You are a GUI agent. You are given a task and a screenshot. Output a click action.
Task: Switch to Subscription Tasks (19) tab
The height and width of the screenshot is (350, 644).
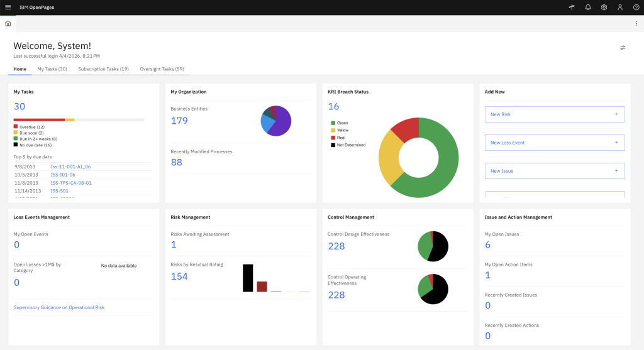click(104, 69)
